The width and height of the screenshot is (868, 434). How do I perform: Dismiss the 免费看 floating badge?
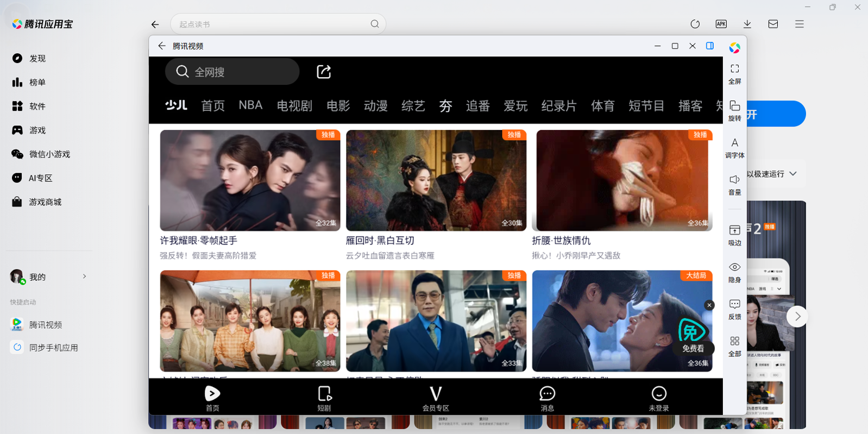(709, 305)
